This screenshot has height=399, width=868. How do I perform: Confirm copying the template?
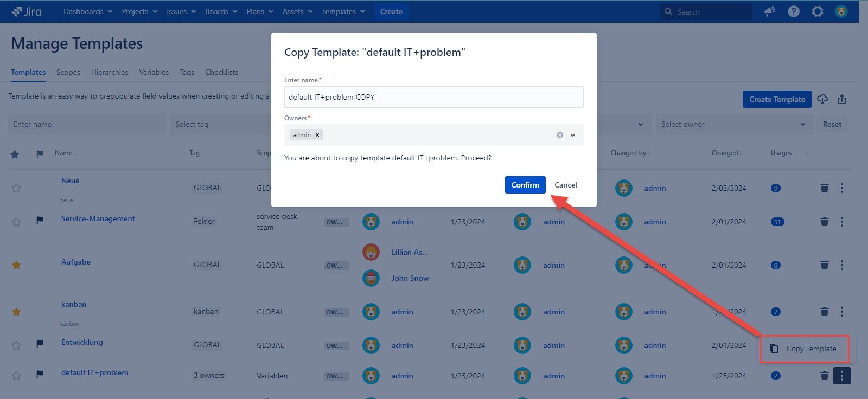pyautogui.click(x=525, y=185)
